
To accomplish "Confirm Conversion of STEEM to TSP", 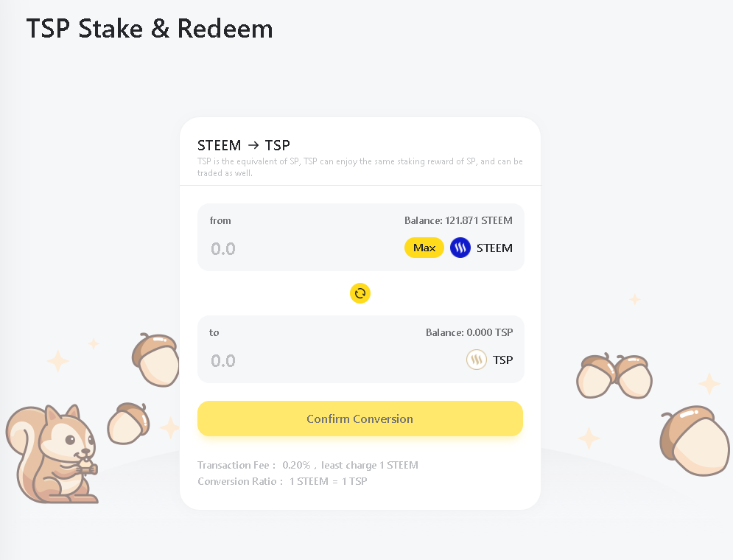I will [360, 419].
